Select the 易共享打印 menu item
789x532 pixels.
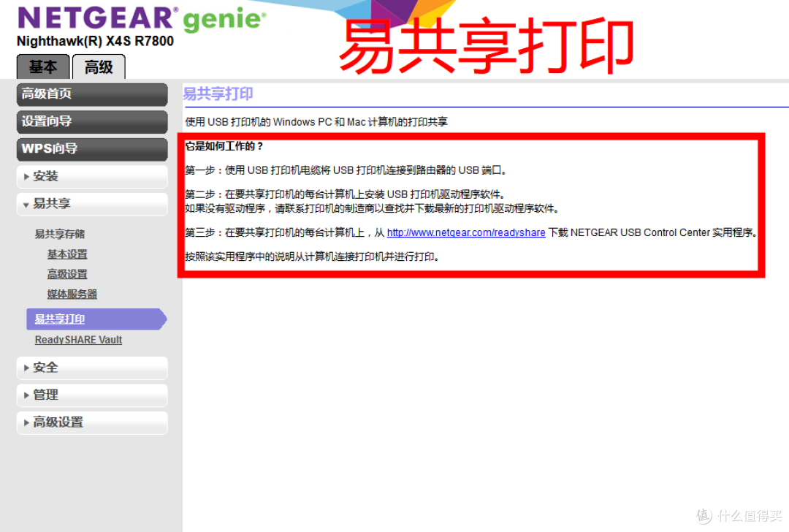click(96, 319)
